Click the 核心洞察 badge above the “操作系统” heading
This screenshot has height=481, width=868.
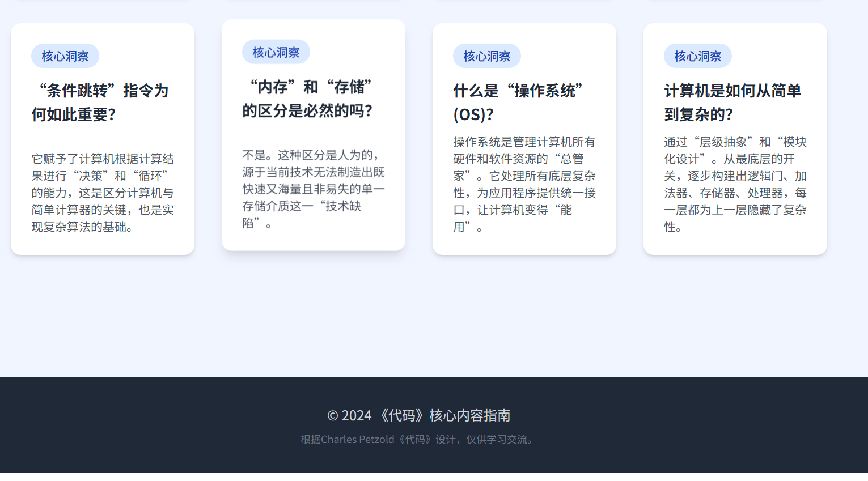(486, 56)
